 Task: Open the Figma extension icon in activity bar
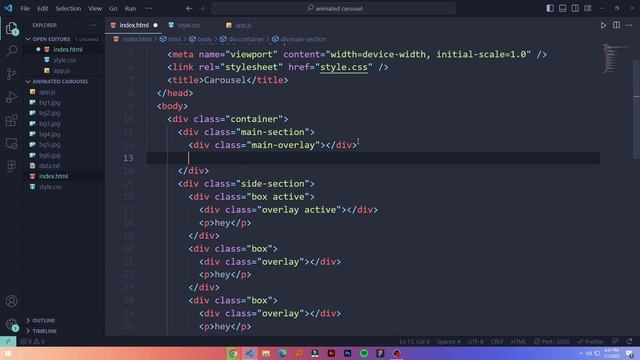tap(11, 166)
